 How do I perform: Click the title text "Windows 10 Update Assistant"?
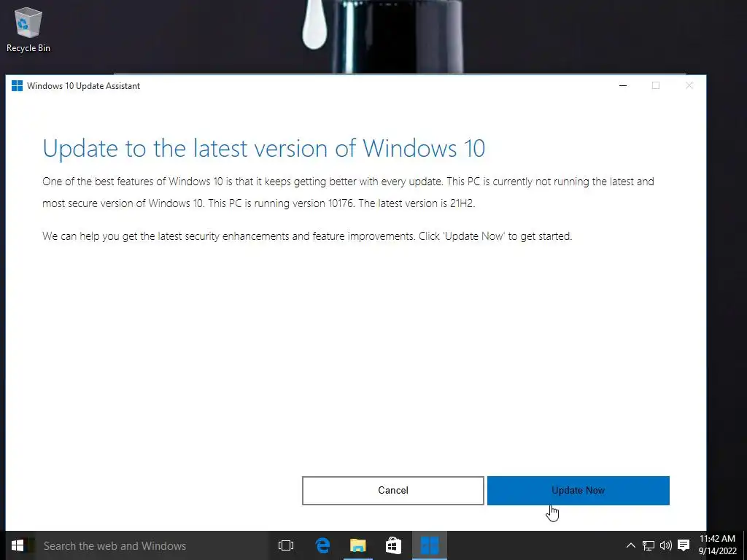(x=83, y=86)
